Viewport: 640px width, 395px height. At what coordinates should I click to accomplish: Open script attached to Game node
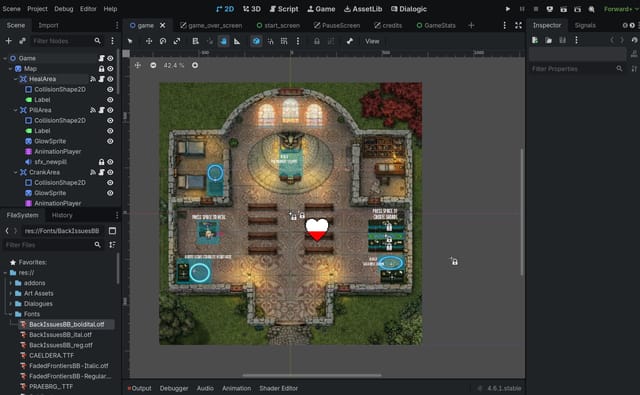(x=101, y=58)
